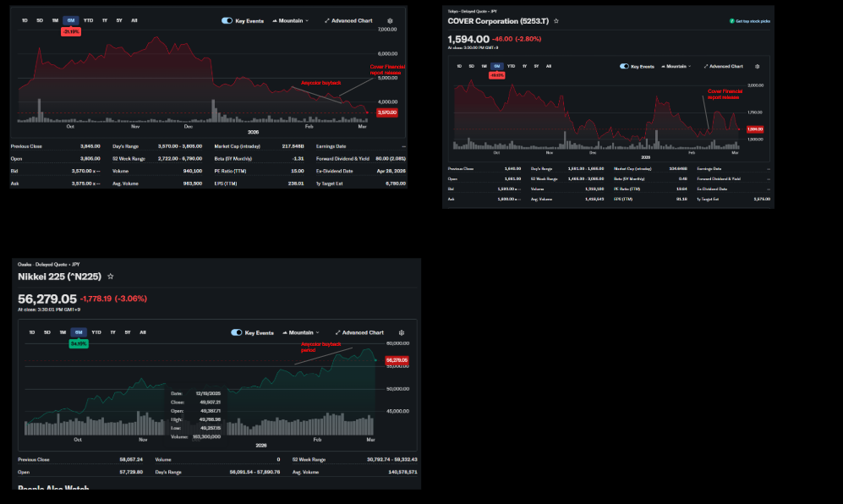Image resolution: width=843 pixels, height=504 pixels.
Task: Select 5D range in COVER Corporation chart
Action: point(472,66)
